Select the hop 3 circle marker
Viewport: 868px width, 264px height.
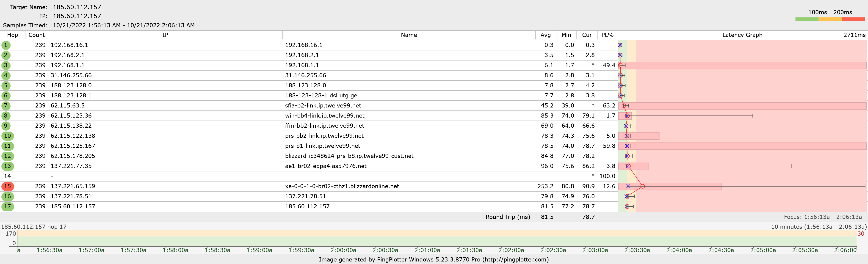(6, 65)
